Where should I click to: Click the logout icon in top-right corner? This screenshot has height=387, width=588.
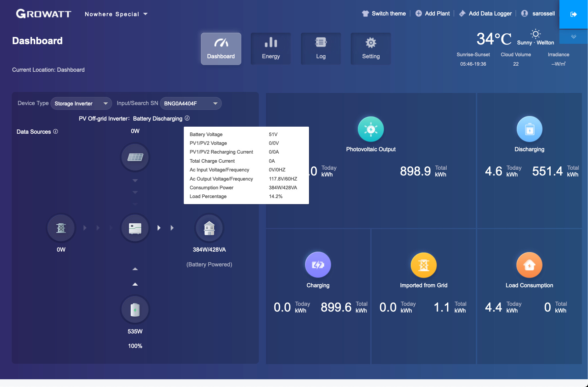[x=574, y=14]
